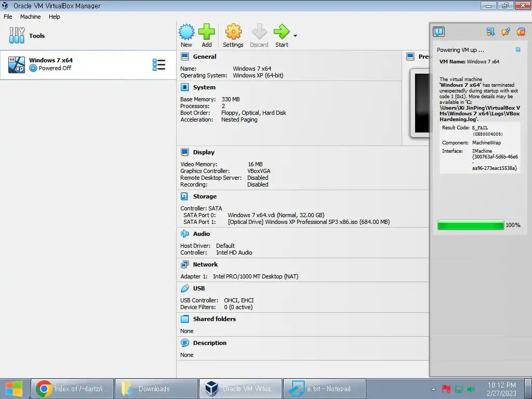Image resolution: width=532 pixels, height=399 pixels.
Task: Click the Intel PRO/1000 MT Desktop adapter text
Action: pos(256,276)
